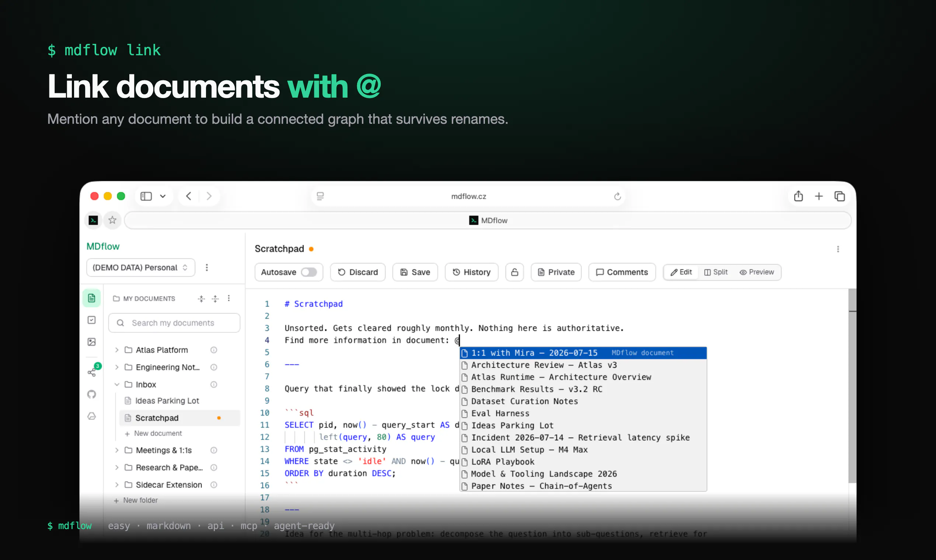This screenshot has height=560, width=936.
Task: Open document History
Action: pos(471,272)
